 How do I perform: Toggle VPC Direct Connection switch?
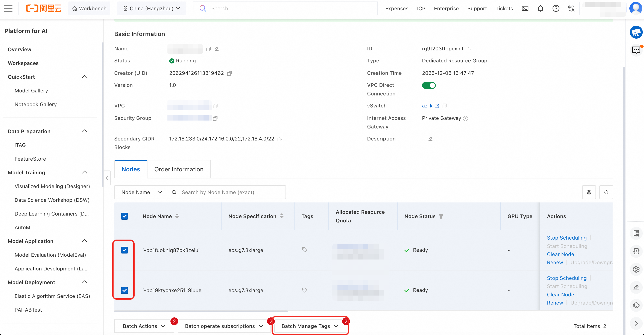tap(428, 85)
